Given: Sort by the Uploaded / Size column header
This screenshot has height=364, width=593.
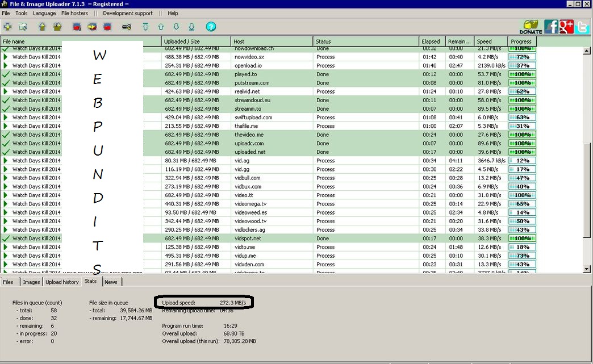Looking at the screenshot, I should click(x=196, y=41).
